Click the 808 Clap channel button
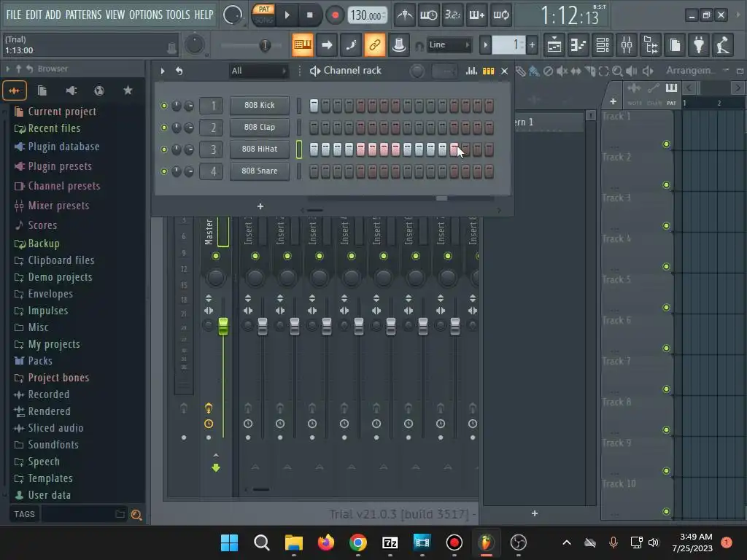 click(259, 127)
